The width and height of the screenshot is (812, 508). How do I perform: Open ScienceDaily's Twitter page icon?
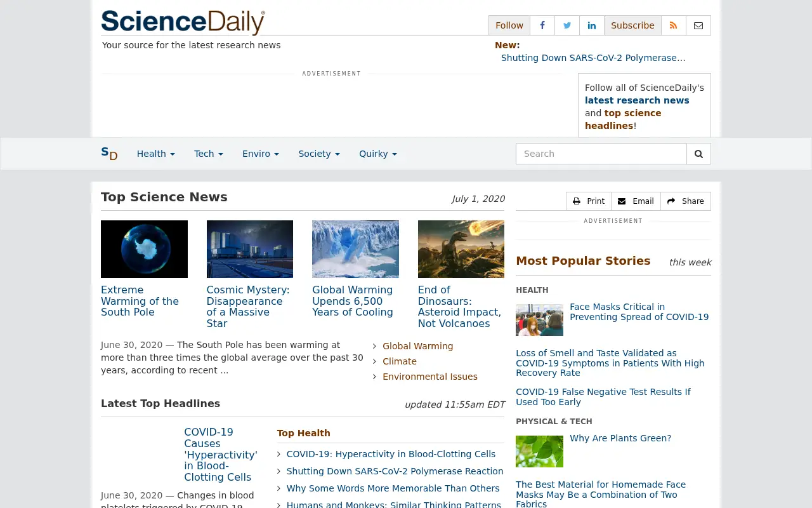click(x=567, y=25)
